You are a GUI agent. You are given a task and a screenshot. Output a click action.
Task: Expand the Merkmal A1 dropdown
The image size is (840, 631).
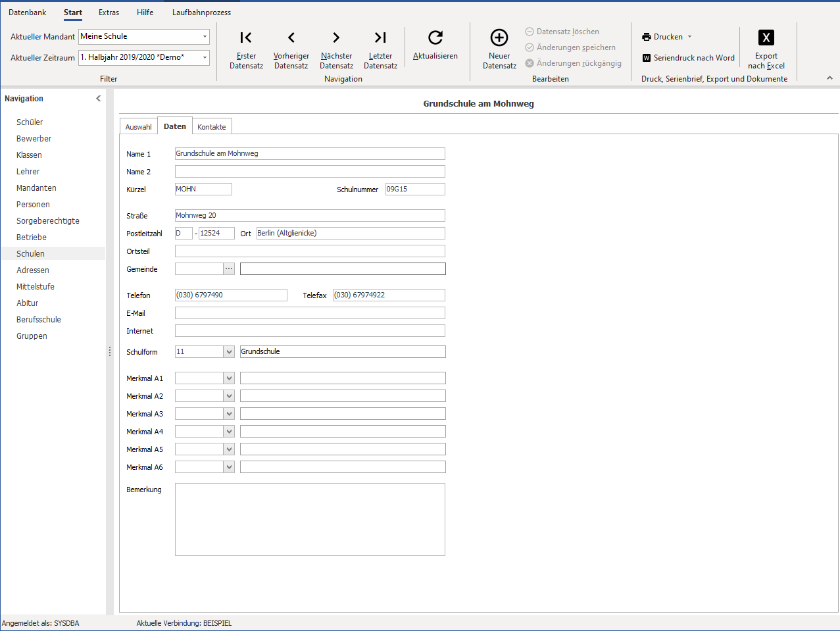click(x=229, y=378)
